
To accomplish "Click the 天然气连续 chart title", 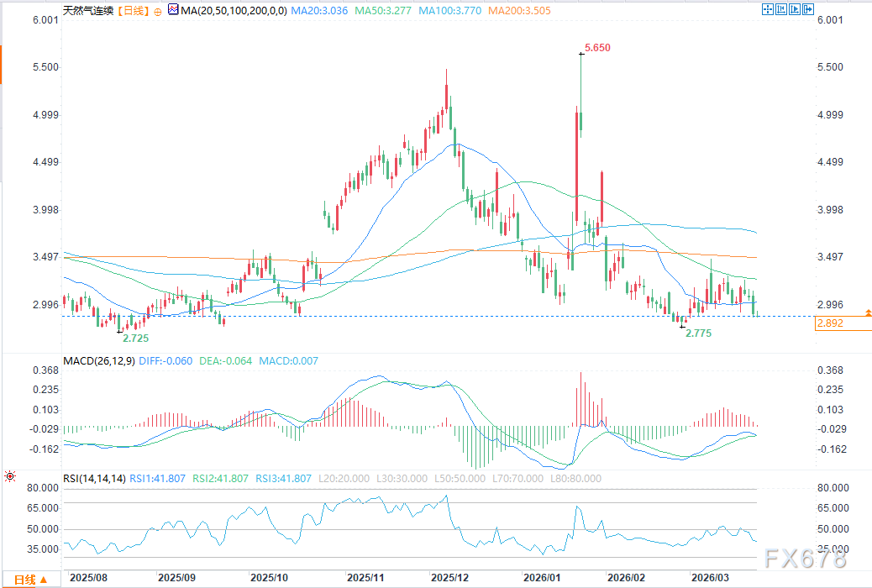I will [88, 11].
